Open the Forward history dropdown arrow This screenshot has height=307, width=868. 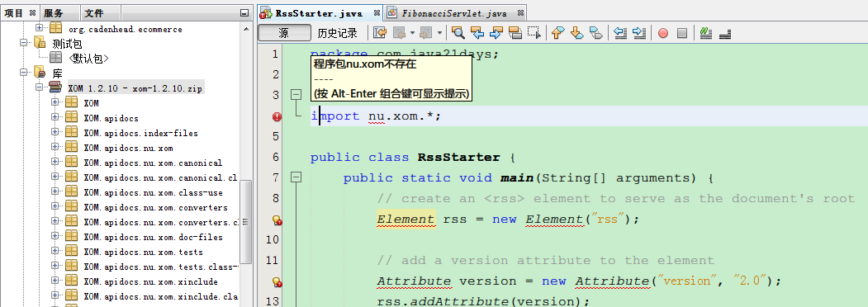pos(439,33)
